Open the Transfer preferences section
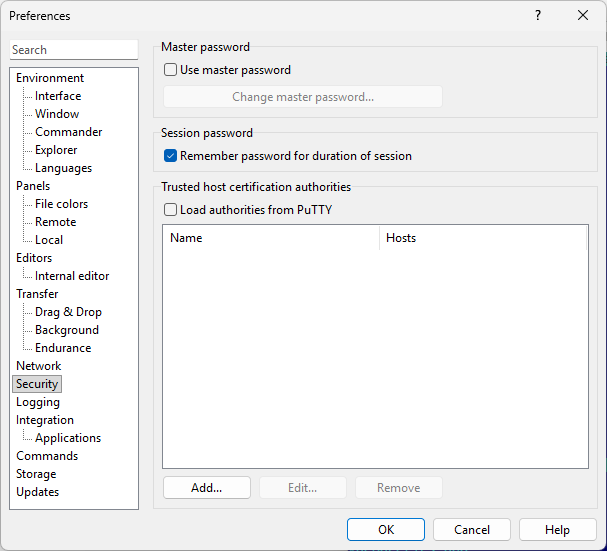The image size is (607, 551). tap(37, 294)
